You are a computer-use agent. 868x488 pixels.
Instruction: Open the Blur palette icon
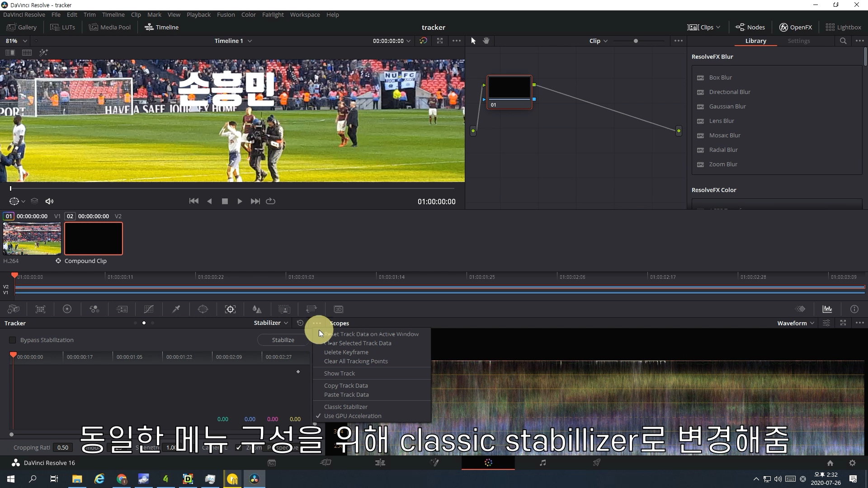point(257,309)
